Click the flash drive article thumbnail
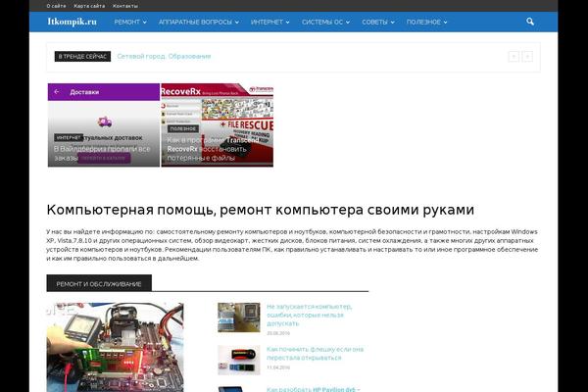This screenshot has width=588, height=392. (239, 360)
